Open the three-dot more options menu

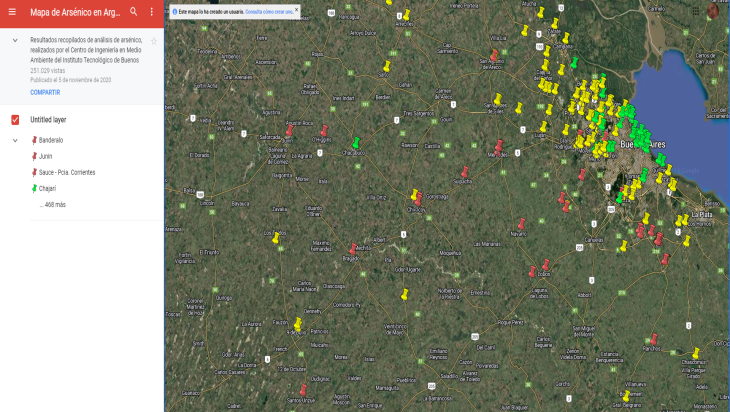click(x=151, y=11)
